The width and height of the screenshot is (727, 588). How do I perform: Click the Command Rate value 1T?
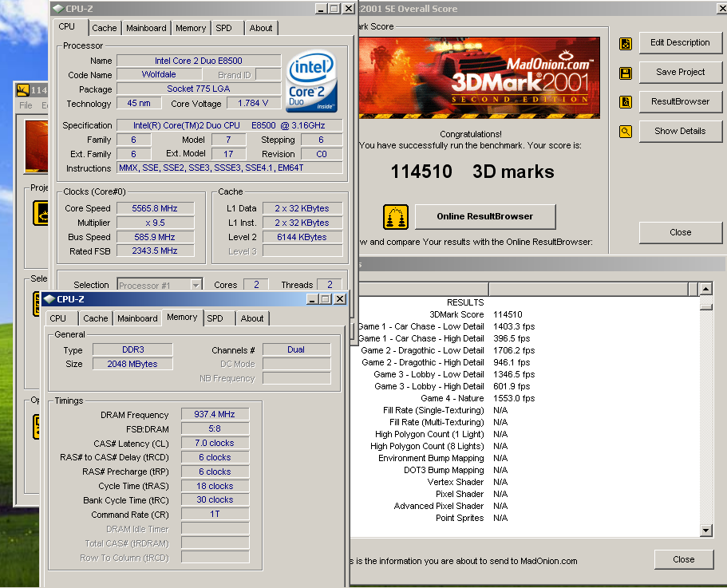215,514
